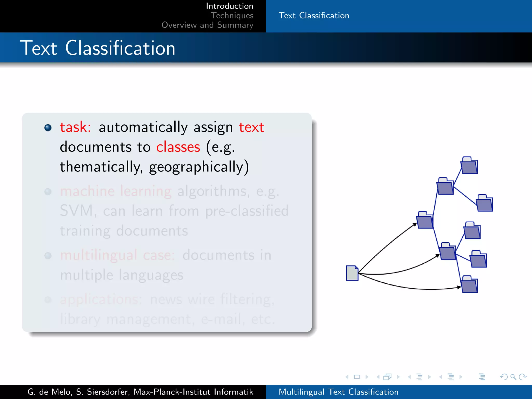Click the Text Classification subsection header link

(x=314, y=16)
